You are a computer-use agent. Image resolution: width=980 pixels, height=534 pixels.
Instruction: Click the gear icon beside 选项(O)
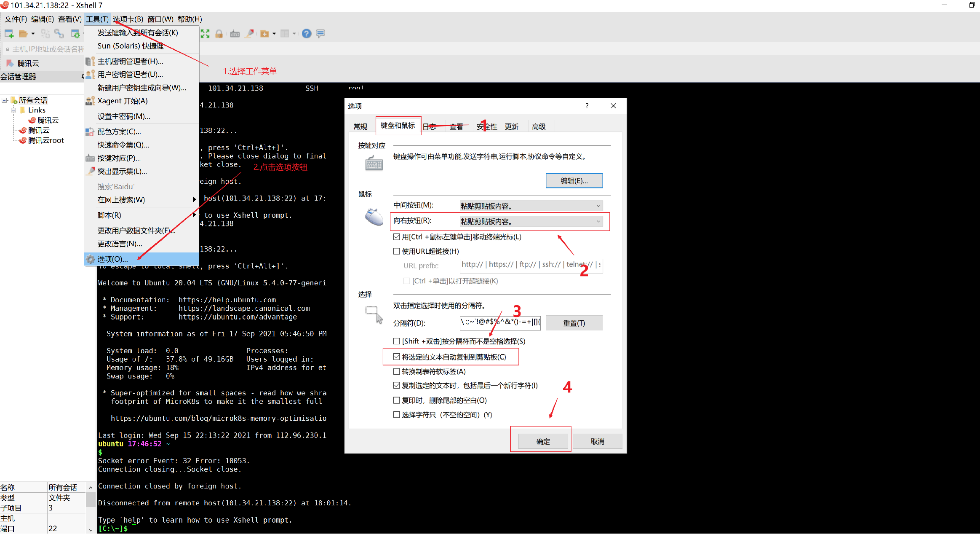click(90, 259)
